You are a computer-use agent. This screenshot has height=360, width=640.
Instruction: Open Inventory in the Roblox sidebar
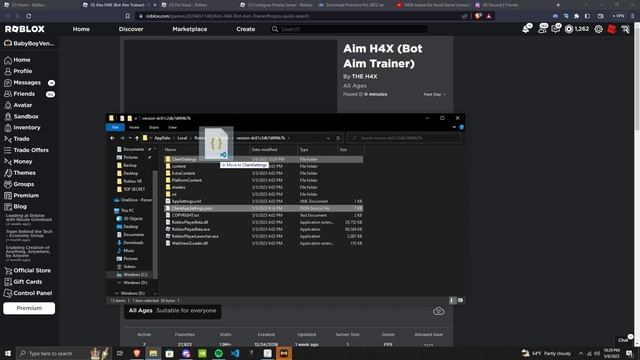22,127
